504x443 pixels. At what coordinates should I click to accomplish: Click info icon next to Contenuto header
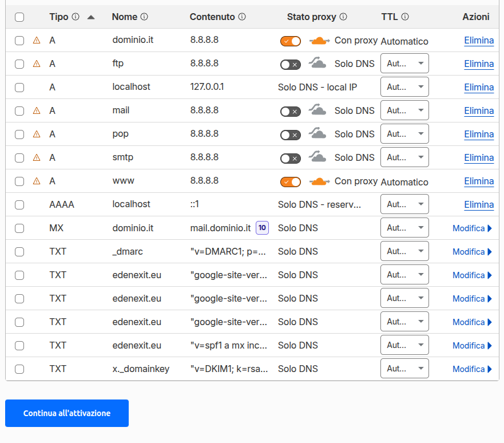click(x=242, y=17)
